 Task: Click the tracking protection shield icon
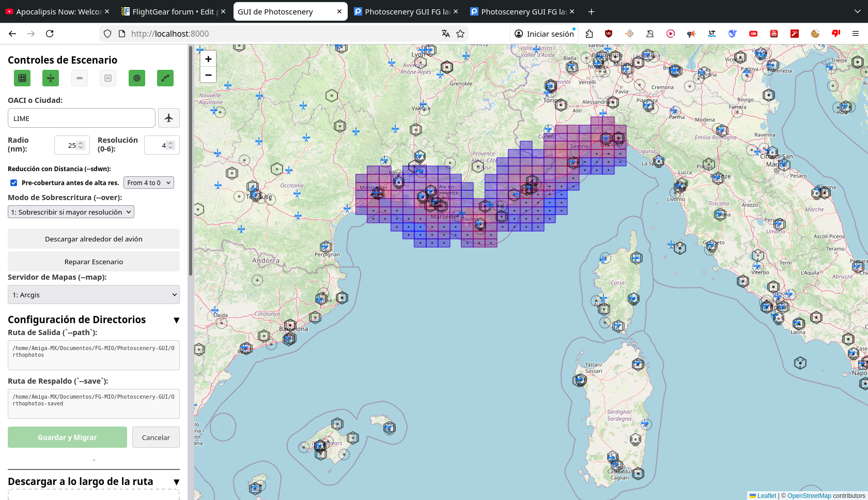pyautogui.click(x=107, y=34)
